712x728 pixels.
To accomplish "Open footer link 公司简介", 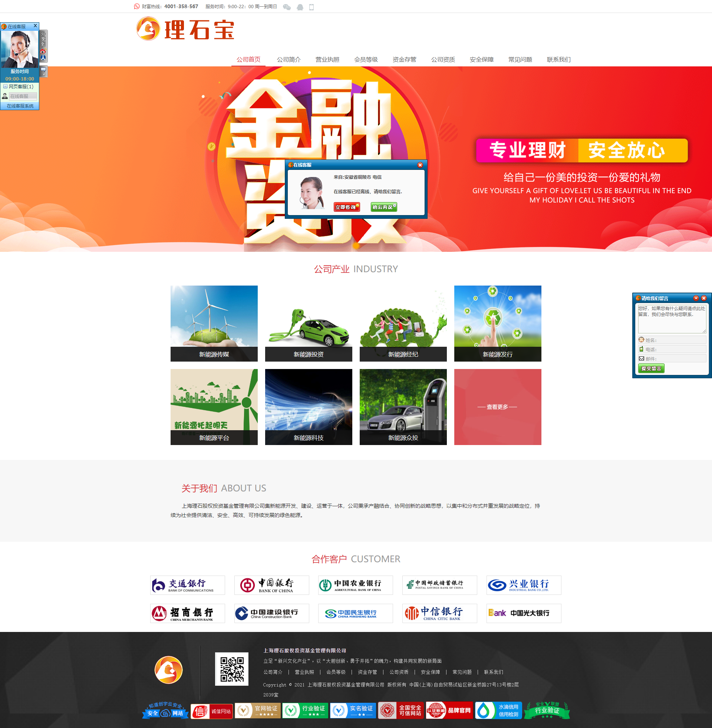I will (x=273, y=672).
